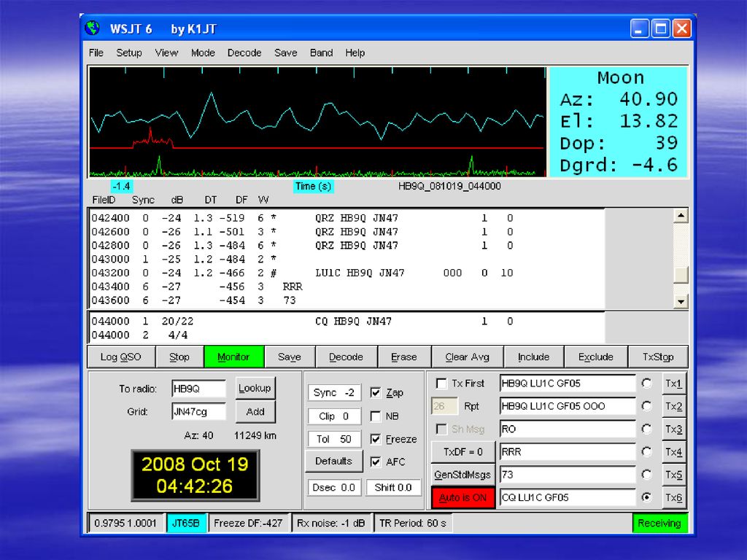The width and height of the screenshot is (747, 560).
Task: Click the Stop button
Action: [179, 357]
